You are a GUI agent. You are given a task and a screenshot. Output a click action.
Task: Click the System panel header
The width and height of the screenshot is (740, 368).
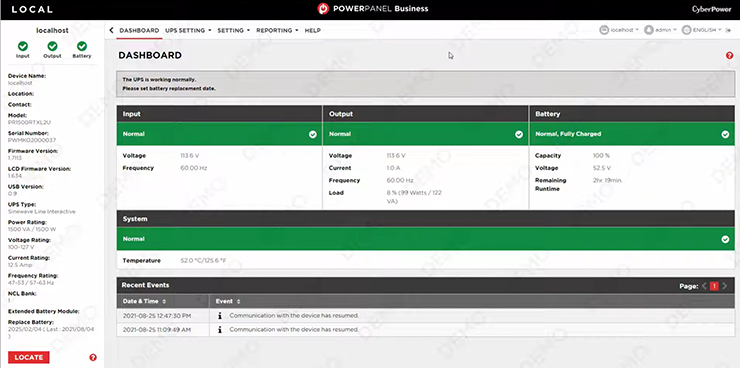[x=426, y=219]
